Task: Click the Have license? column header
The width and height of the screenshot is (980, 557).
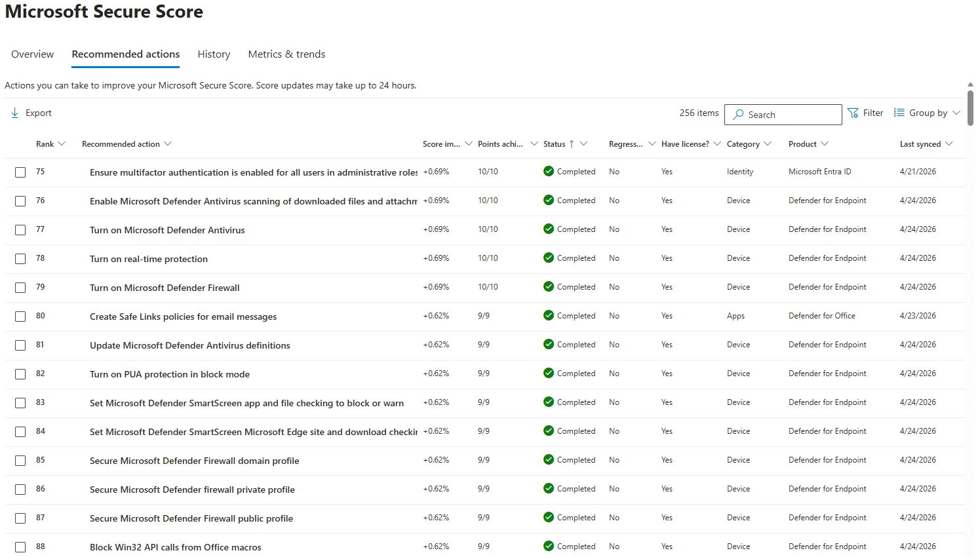Action: point(685,144)
